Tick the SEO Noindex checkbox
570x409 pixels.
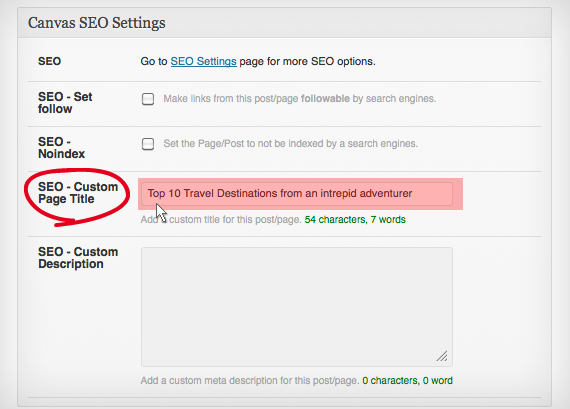[x=148, y=144]
